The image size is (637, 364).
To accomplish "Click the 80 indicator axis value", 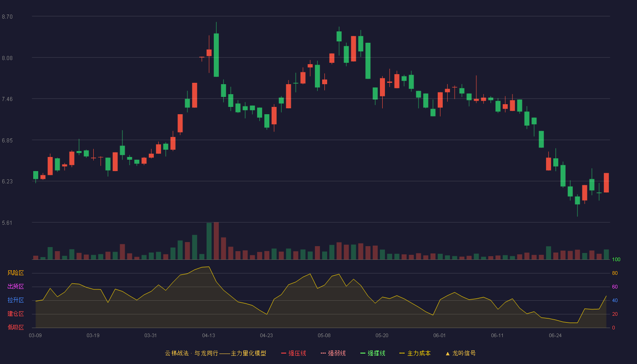I will [615, 273].
